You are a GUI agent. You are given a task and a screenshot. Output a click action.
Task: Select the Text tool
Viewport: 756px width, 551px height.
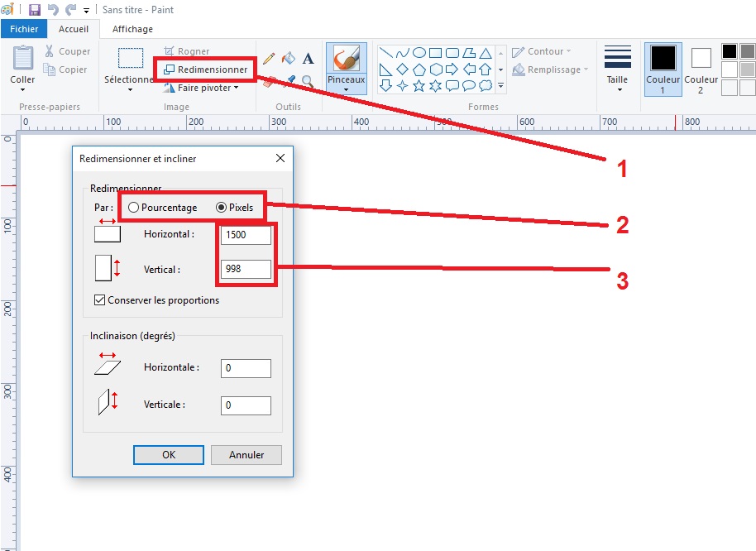(308, 59)
